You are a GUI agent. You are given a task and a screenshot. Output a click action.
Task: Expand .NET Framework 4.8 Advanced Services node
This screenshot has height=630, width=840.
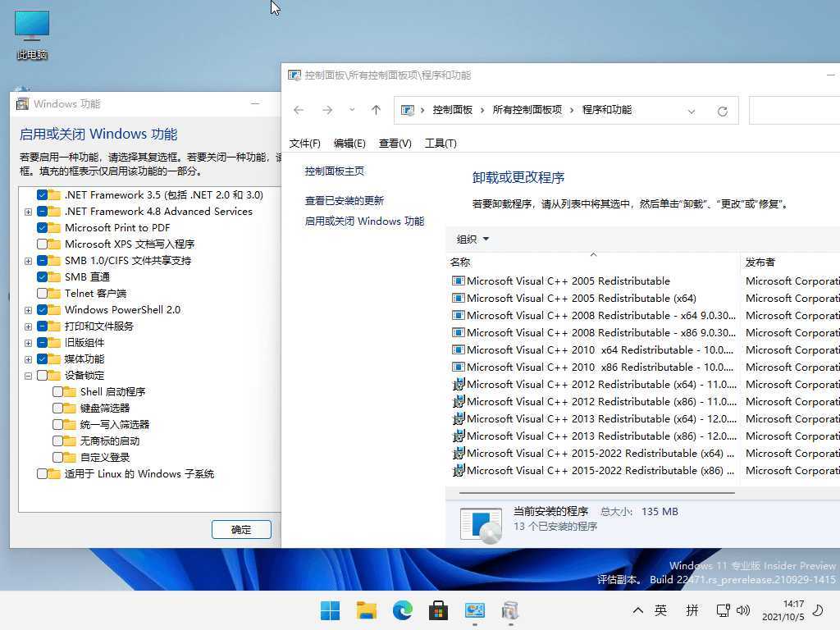click(x=28, y=212)
